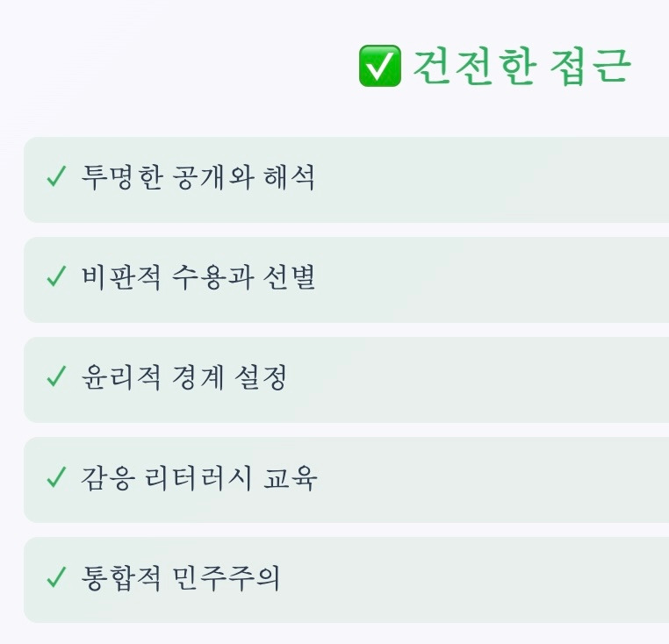Tap the checkmark icon for 윤리적 경계 설정
The width and height of the screenshot is (669, 644).
56,376
